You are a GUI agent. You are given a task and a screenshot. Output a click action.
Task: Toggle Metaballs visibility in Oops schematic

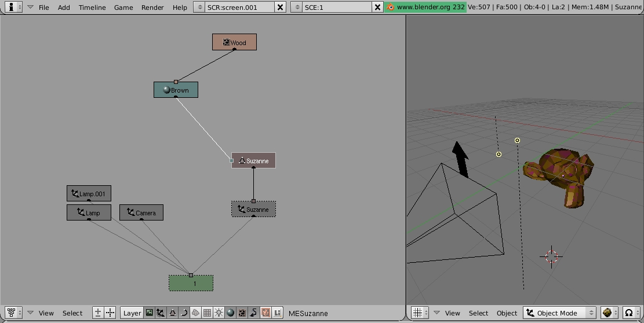click(x=195, y=313)
